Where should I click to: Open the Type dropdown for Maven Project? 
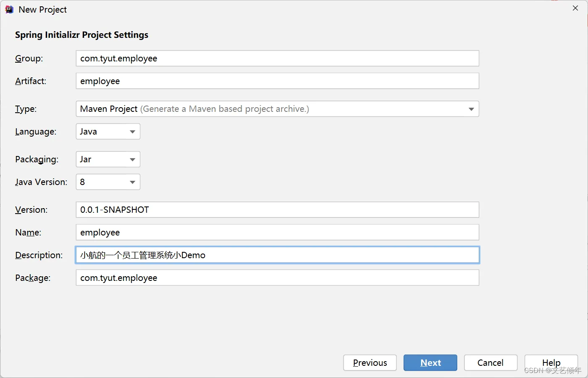tap(277, 109)
